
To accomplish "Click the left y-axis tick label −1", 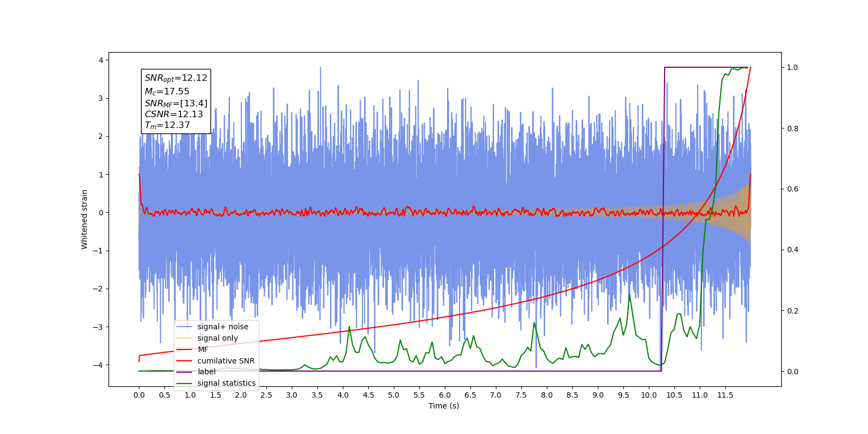I will [98, 251].
